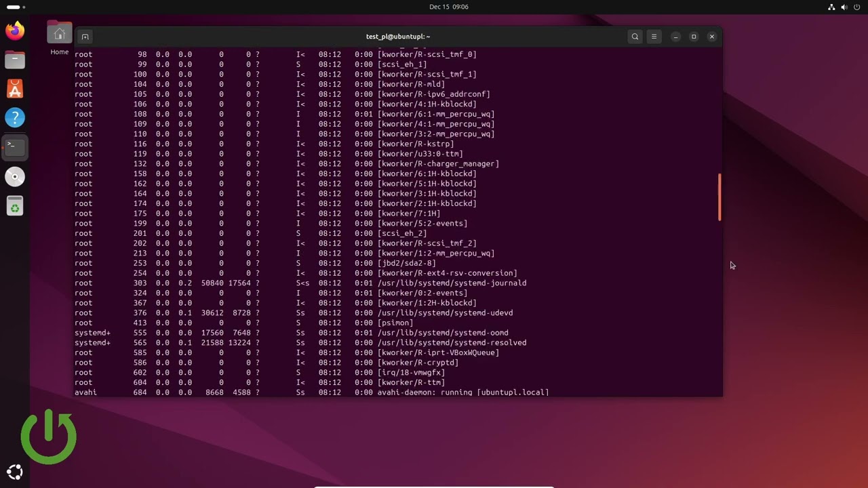Click the [kworker/R-kstrp] entry

coord(416,144)
